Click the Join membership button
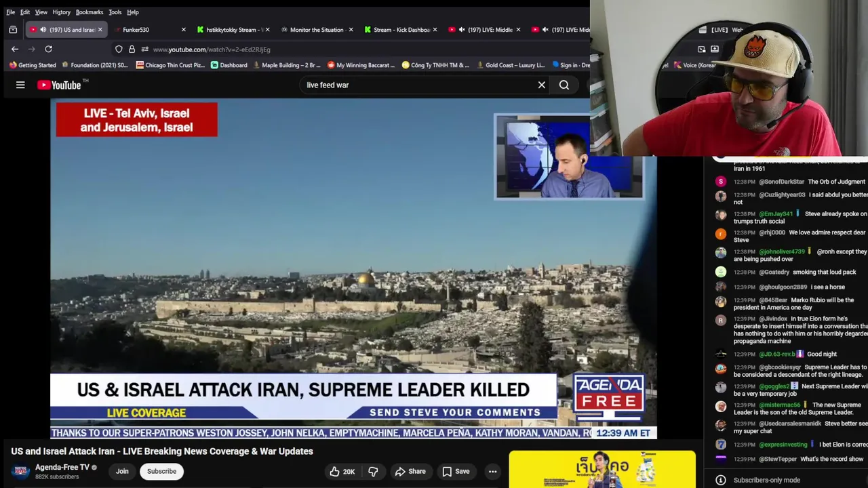This screenshot has height=488, width=868. tap(122, 471)
